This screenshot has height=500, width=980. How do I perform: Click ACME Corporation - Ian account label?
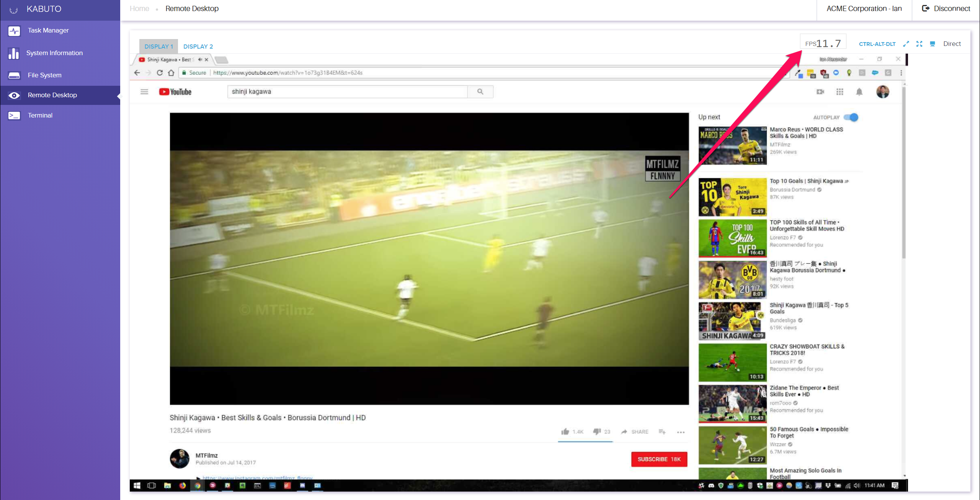coord(864,8)
